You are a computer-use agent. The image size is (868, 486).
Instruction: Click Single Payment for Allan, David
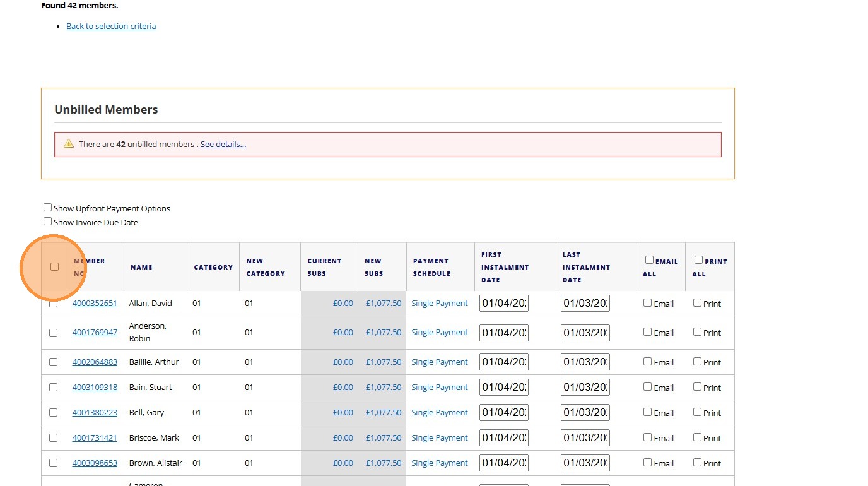pyautogui.click(x=440, y=303)
